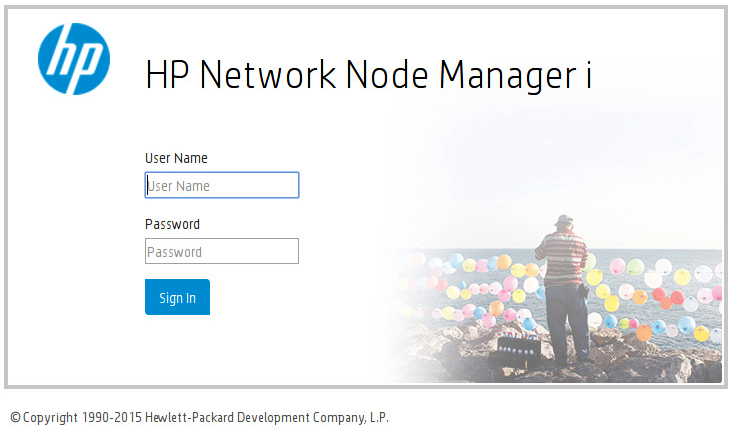
Task: Click the Hewlett-Packard copyright notice text
Action: coord(200,417)
